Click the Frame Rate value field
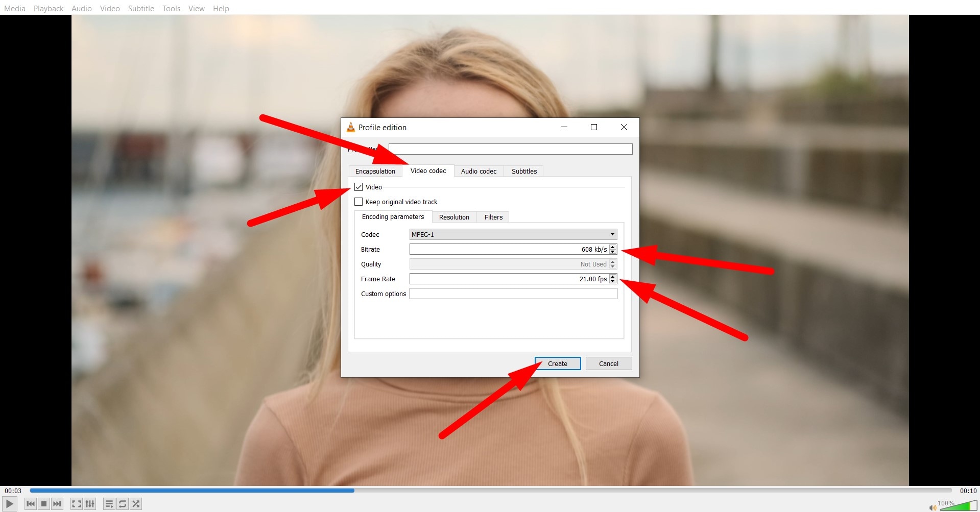 [509, 279]
